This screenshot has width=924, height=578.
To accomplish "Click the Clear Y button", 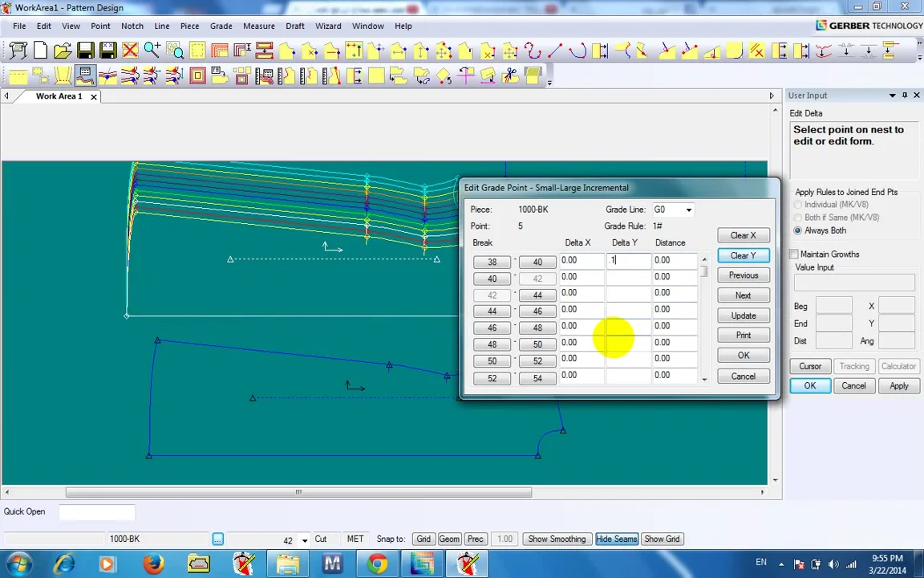I will [743, 255].
